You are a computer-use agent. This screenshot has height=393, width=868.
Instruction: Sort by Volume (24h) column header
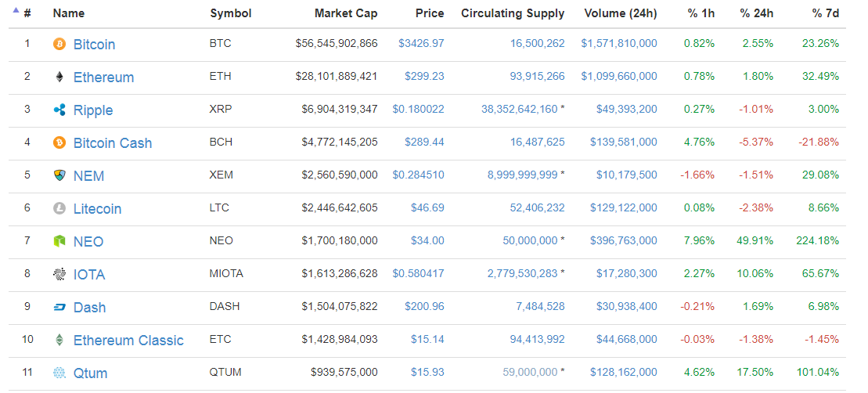tap(620, 13)
